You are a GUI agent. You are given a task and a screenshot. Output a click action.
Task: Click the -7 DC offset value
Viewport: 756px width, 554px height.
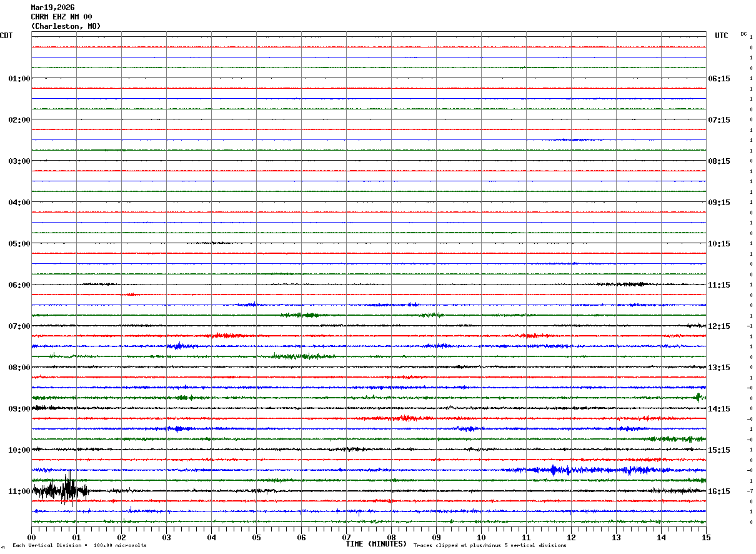point(750,491)
